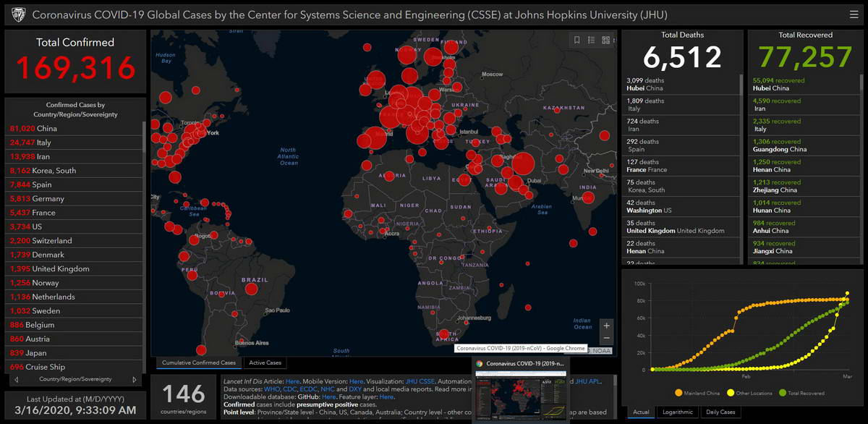Switch to the Logarithmic chart tab
The image size is (868, 424).
(677, 412)
